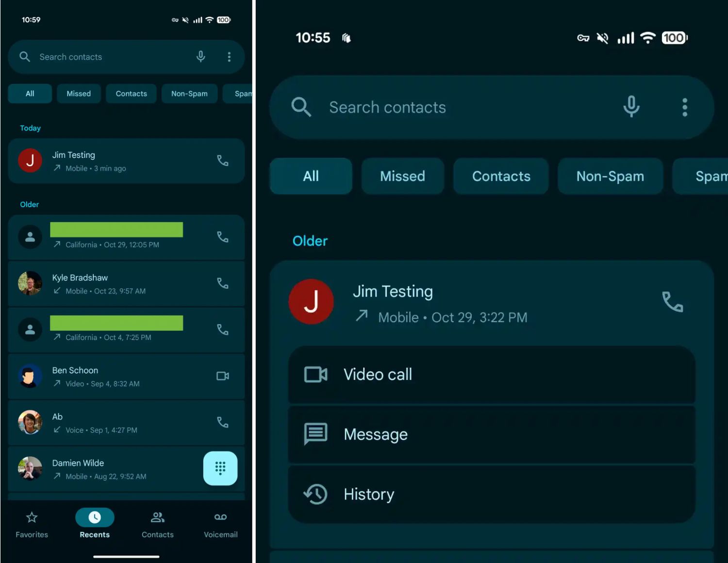728x563 pixels.
Task: Open the dial pad keypad button
Action: [x=220, y=468]
